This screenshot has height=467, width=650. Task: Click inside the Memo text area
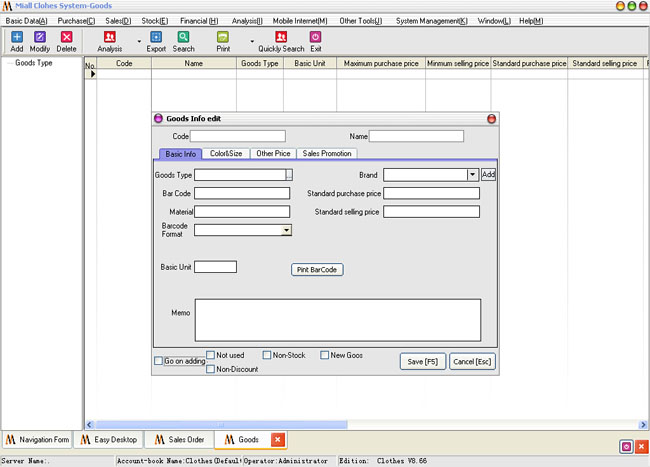(x=338, y=320)
